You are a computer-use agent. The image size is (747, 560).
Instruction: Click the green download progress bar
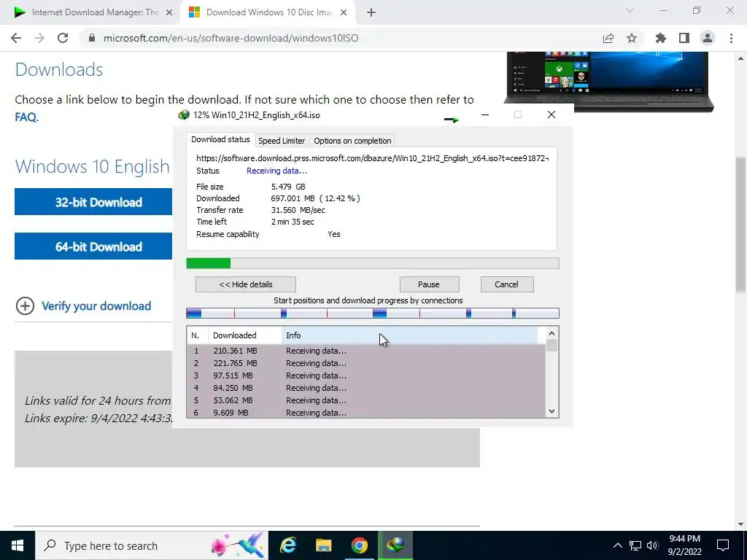[x=373, y=263]
